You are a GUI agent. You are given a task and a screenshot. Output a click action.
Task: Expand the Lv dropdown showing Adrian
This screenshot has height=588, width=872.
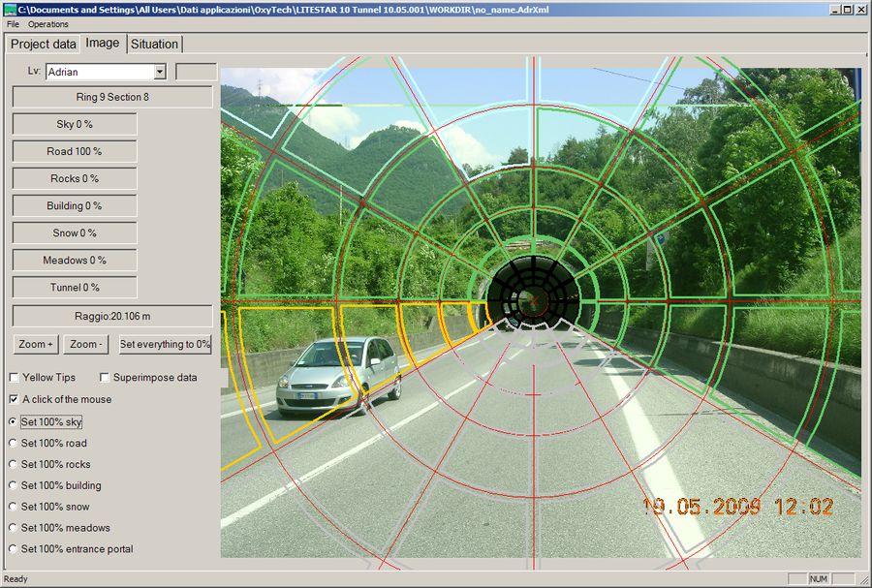(160, 72)
